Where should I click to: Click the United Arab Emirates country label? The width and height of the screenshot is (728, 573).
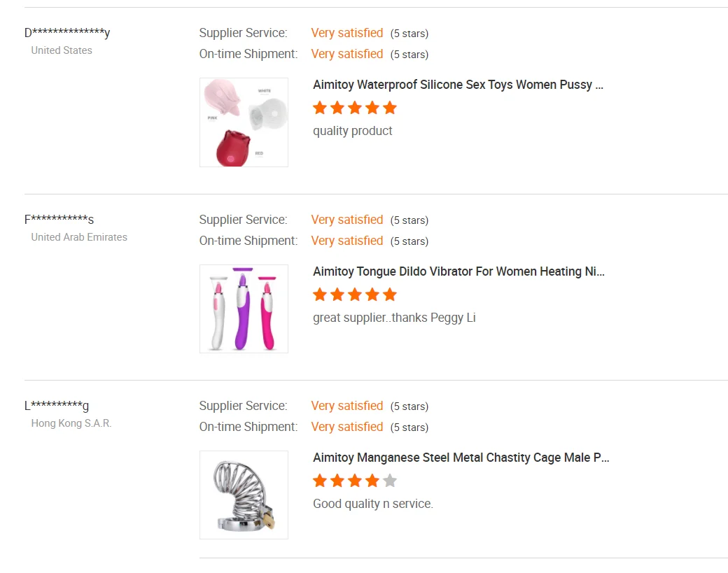(x=79, y=237)
